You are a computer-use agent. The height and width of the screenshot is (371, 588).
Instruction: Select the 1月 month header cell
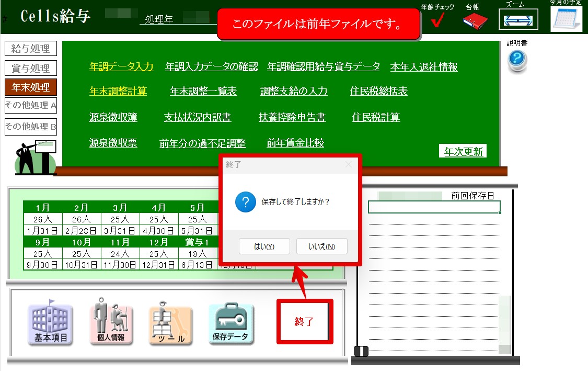pos(42,207)
